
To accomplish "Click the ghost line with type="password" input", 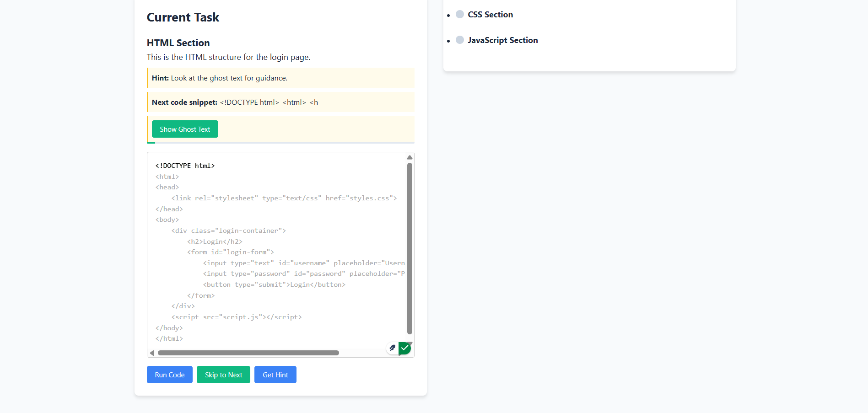I will pyautogui.click(x=304, y=274).
